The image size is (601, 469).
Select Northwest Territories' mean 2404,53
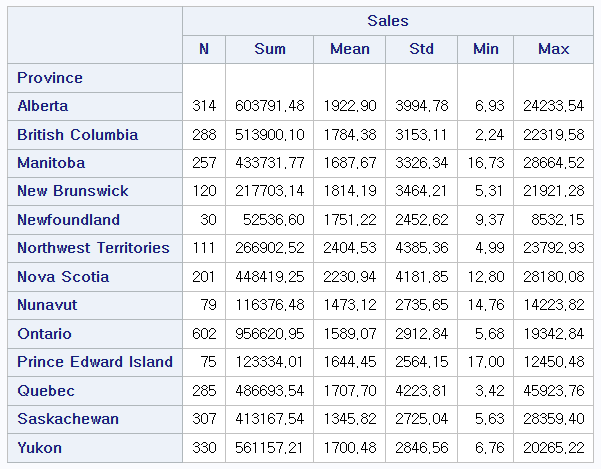(x=350, y=248)
